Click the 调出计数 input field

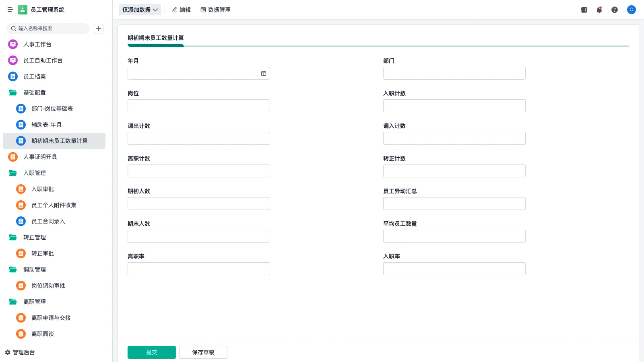pyautogui.click(x=199, y=138)
